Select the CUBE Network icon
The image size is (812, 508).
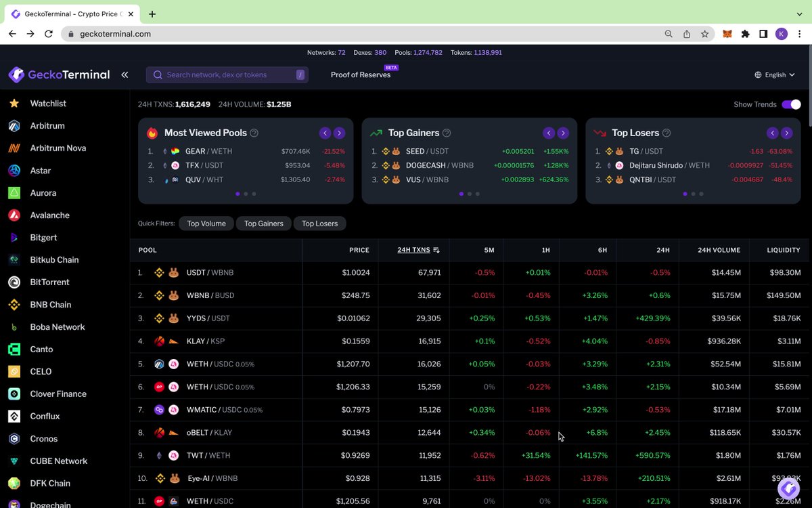coord(14,461)
